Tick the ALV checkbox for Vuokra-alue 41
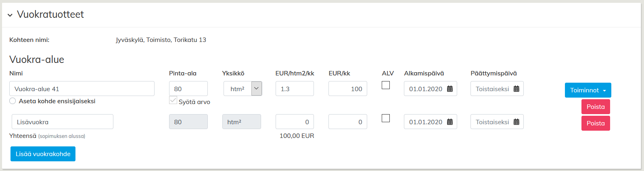Image resolution: width=644 pixels, height=171 pixels. [386, 85]
